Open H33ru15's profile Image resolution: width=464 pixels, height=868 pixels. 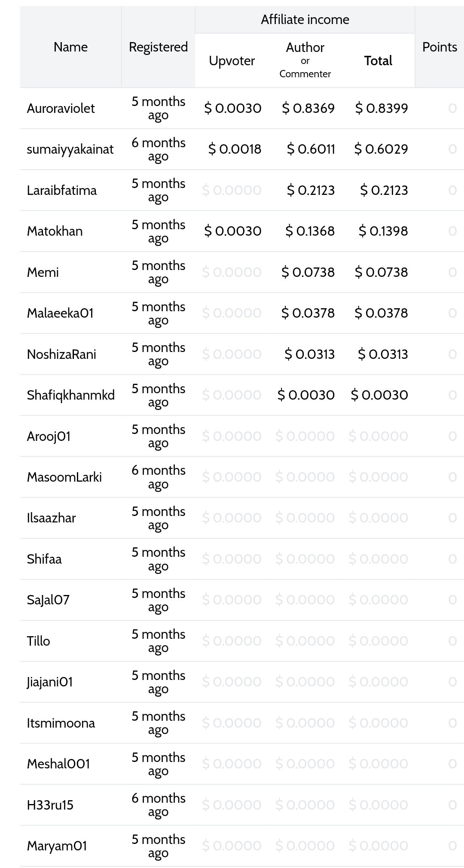[x=50, y=805]
